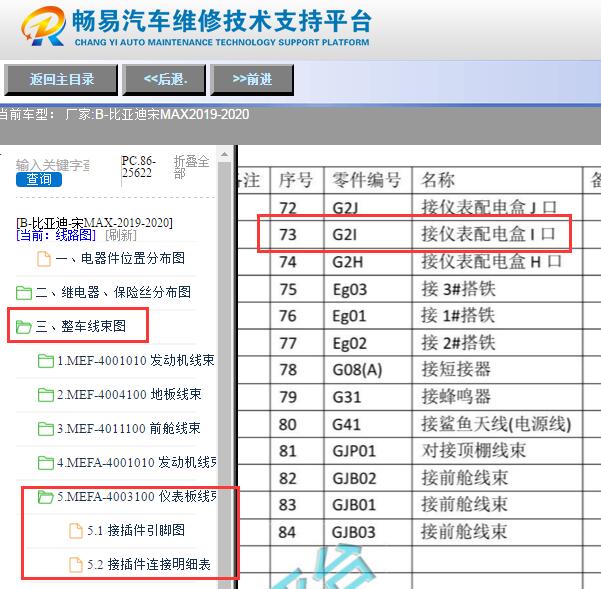Screen dimensions: 601x589
Task: Expand 3.MEF-4011100 前舱线束 node
Action: pyautogui.click(x=129, y=428)
